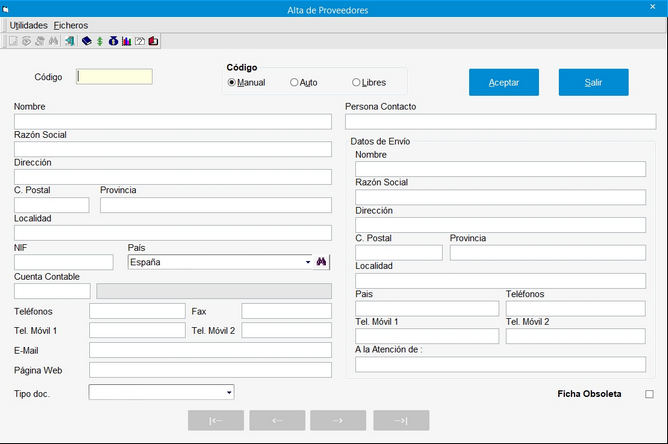Select the Auto code radio button

[x=294, y=82]
